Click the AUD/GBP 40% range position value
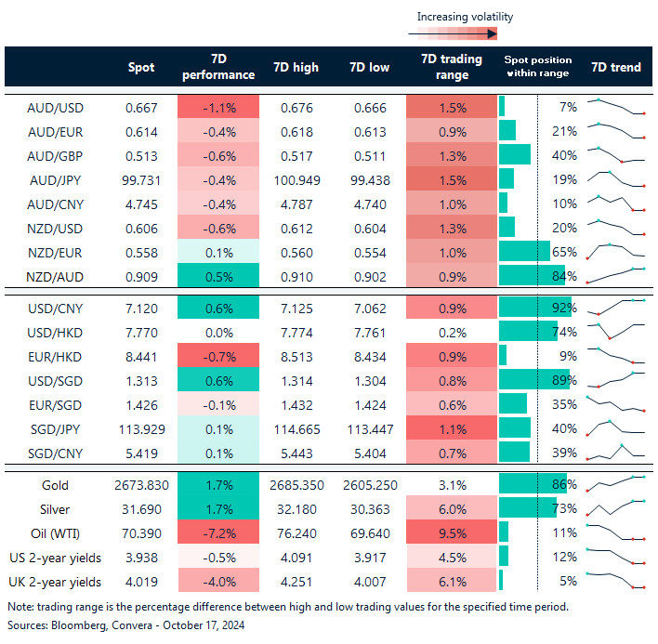 [565, 155]
